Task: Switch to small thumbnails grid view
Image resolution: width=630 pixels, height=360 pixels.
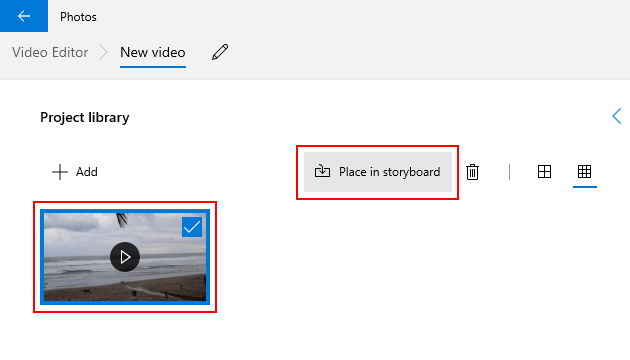Action: 585,172
